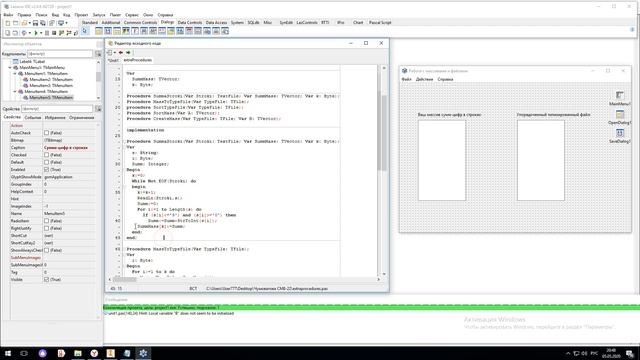The image size is (640, 360).
Task: Open the Проект menu
Action: pos(81,15)
